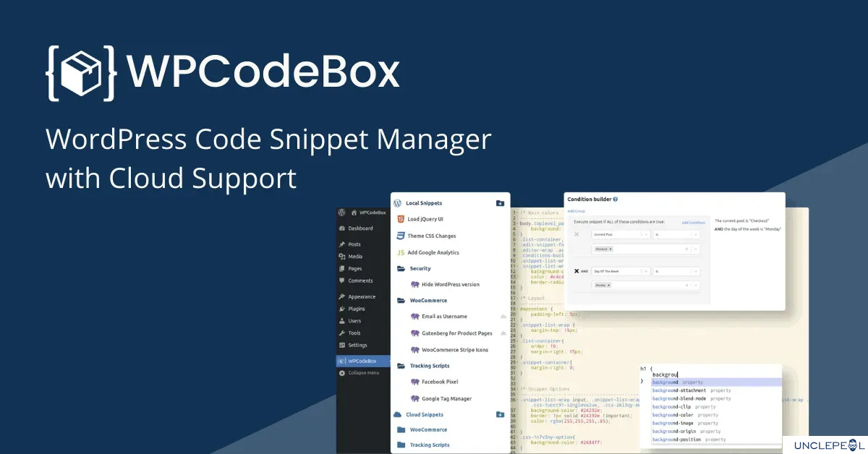Go to Dashboard in the admin sidebar
868x454 pixels.
pyautogui.click(x=359, y=227)
